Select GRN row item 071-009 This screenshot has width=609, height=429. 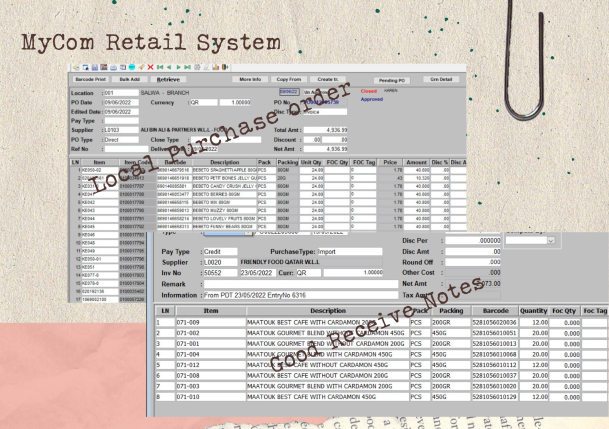coord(211,322)
